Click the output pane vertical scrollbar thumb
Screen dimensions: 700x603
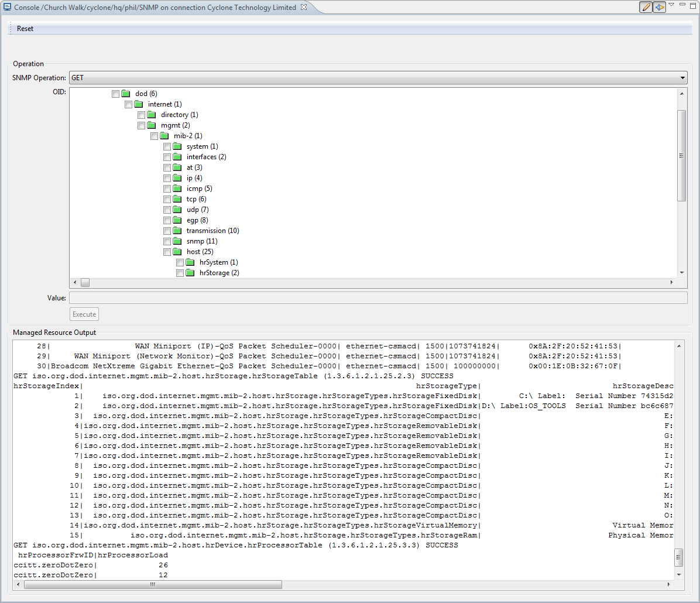pyautogui.click(x=678, y=557)
